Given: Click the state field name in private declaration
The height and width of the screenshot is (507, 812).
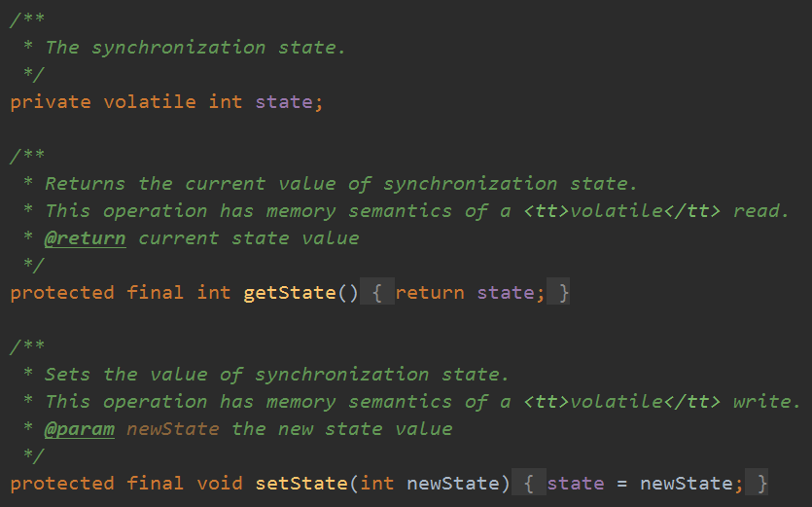Looking at the screenshot, I should (283, 101).
